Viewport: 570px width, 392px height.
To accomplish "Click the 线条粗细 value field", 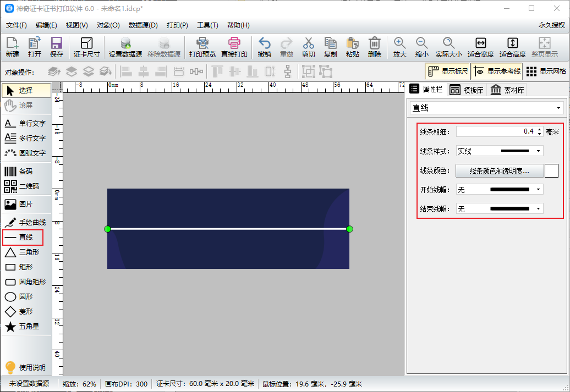I will pyautogui.click(x=496, y=131).
